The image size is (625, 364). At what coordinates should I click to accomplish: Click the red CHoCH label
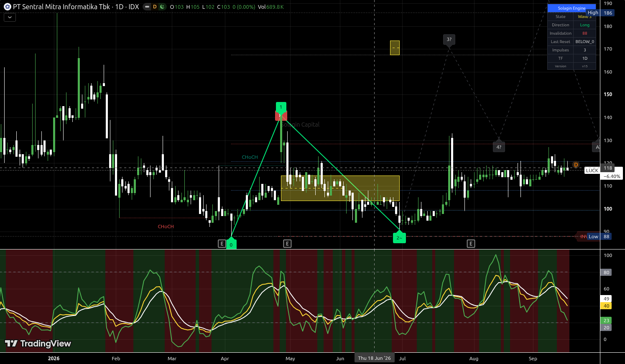[166, 227]
